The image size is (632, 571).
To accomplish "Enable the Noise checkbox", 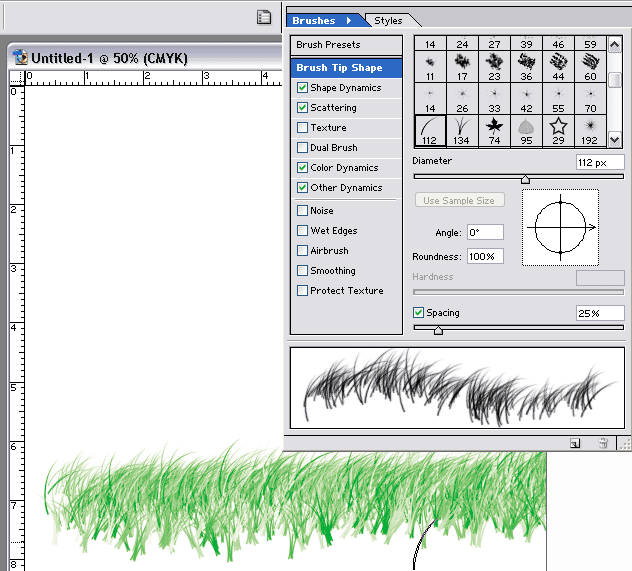I will point(302,210).
